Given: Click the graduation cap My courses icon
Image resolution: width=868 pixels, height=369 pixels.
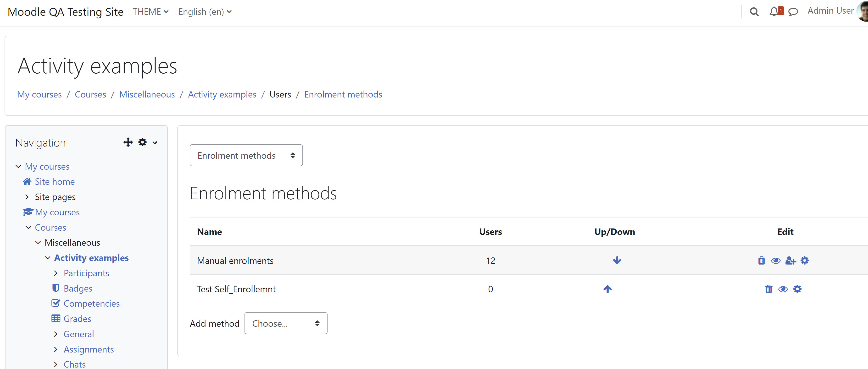Looking at the screenshot, I should tap(28, 212).
